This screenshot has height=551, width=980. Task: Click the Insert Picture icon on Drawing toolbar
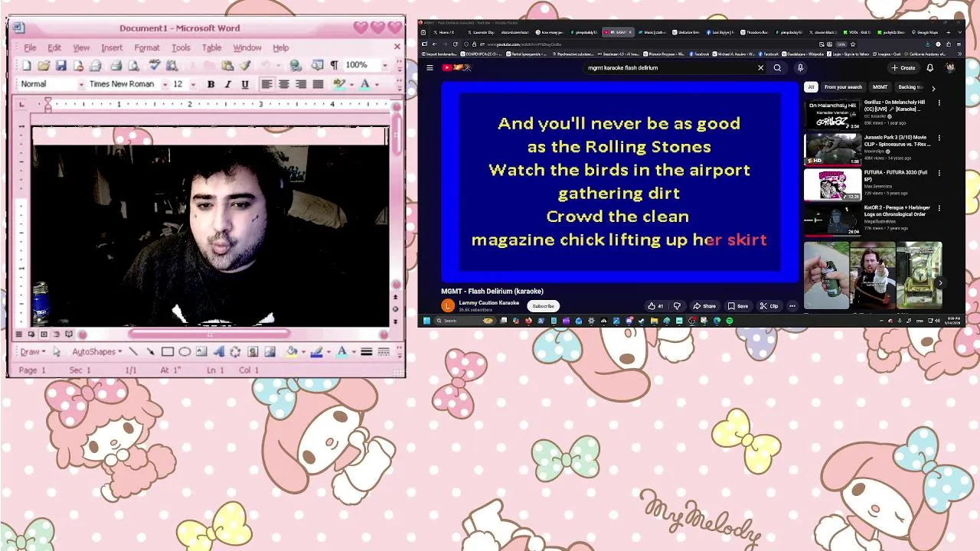269,352
